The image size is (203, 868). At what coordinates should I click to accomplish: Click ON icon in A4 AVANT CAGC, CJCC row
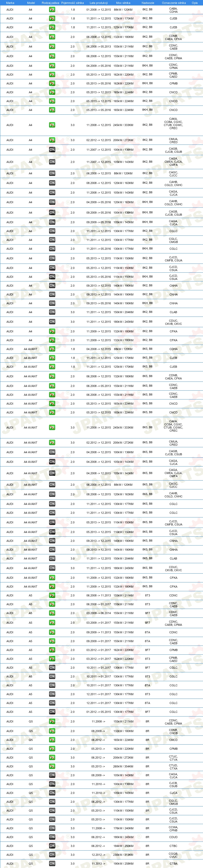pyautogui.click(x=52, y=485)
